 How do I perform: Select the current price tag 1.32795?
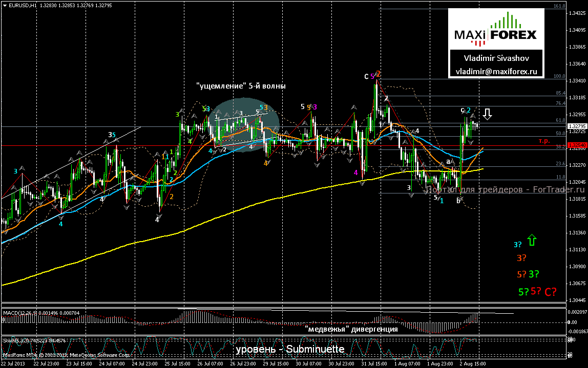tap(577, 126)
